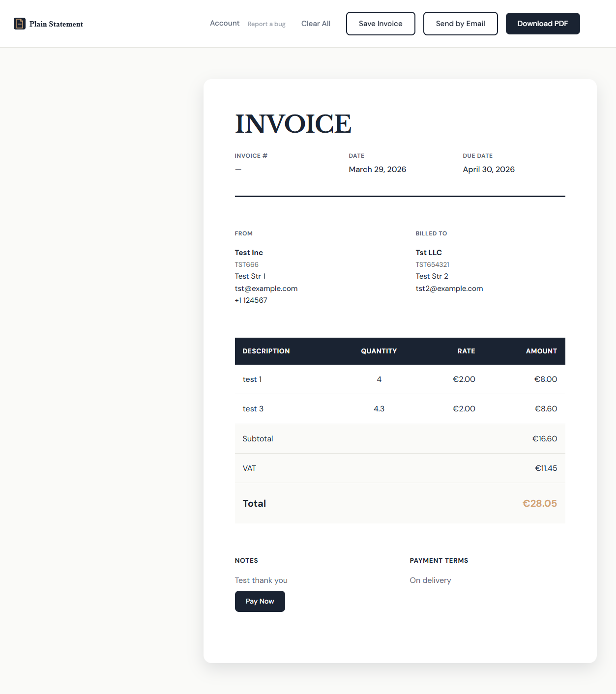Click payment terms On delivery
This screenshot has width=616, height=694.
tap(430, 580)
